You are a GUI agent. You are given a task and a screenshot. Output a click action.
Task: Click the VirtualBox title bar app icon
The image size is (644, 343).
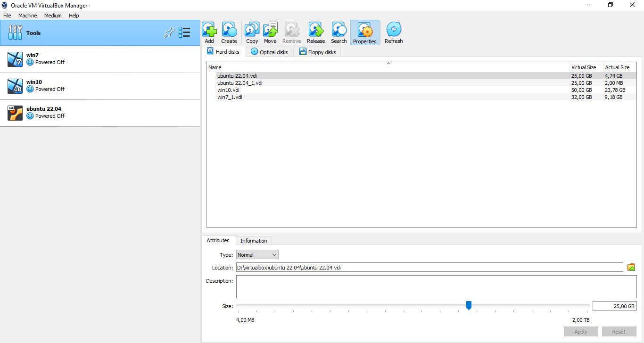coord(5,5)
